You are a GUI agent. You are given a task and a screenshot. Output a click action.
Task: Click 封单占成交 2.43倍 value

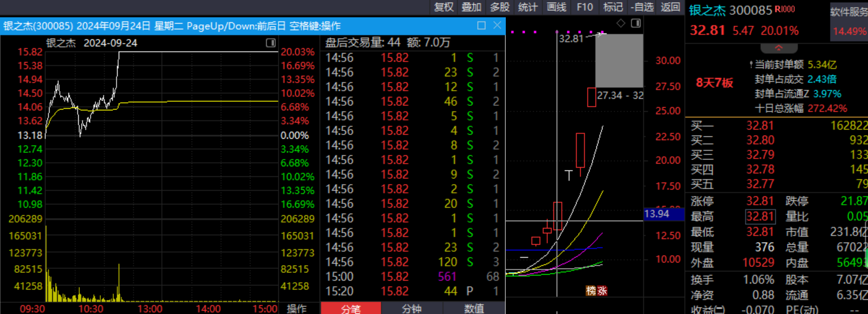click(x=822, y=79)
